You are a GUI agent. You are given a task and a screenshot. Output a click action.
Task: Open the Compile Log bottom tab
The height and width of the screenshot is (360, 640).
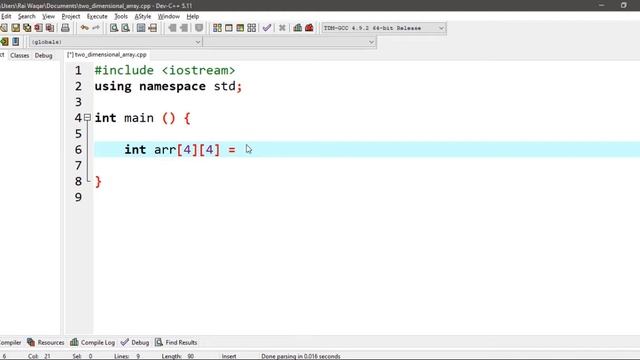point(93,342)
